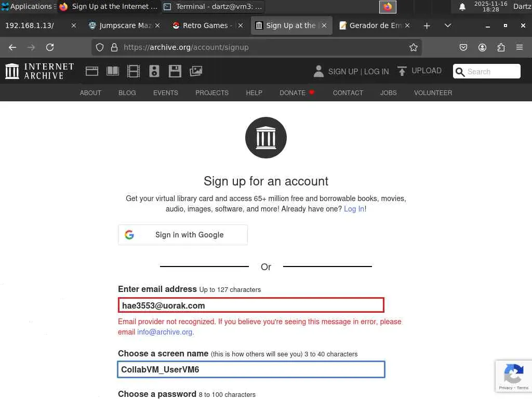532x399 pixels.
Task: Open the BLOG nav item
Action: (127, 93)
